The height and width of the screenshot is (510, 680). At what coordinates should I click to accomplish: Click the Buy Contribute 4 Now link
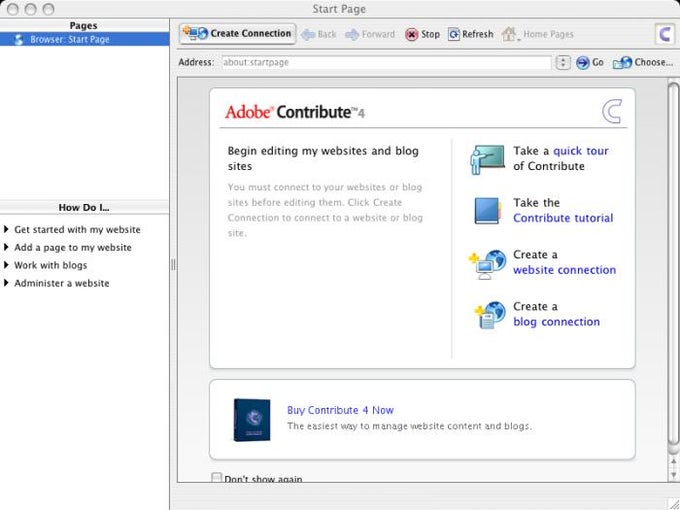pyautogui.click(x=340, y=410)
